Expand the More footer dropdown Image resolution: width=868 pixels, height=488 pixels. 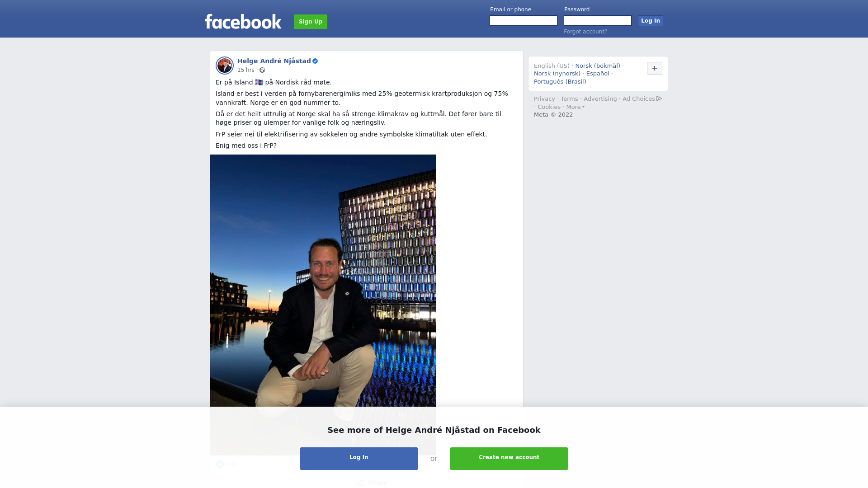(575, 107)
